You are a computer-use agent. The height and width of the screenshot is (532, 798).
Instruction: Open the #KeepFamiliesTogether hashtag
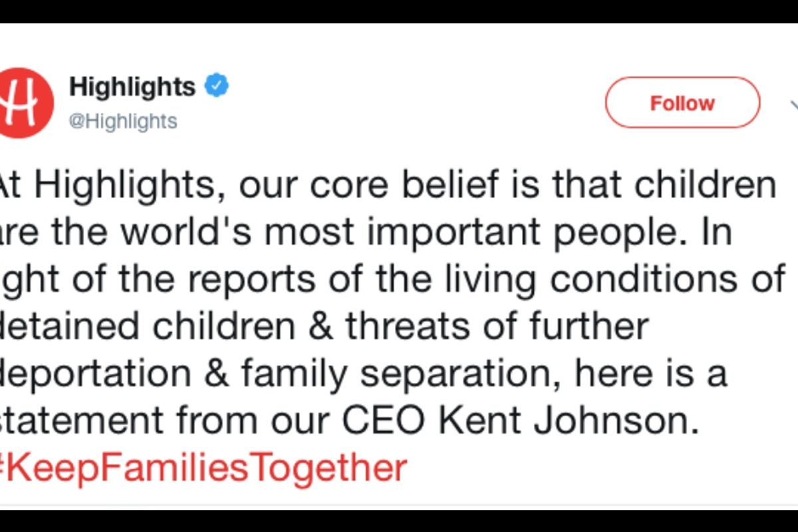202,467
